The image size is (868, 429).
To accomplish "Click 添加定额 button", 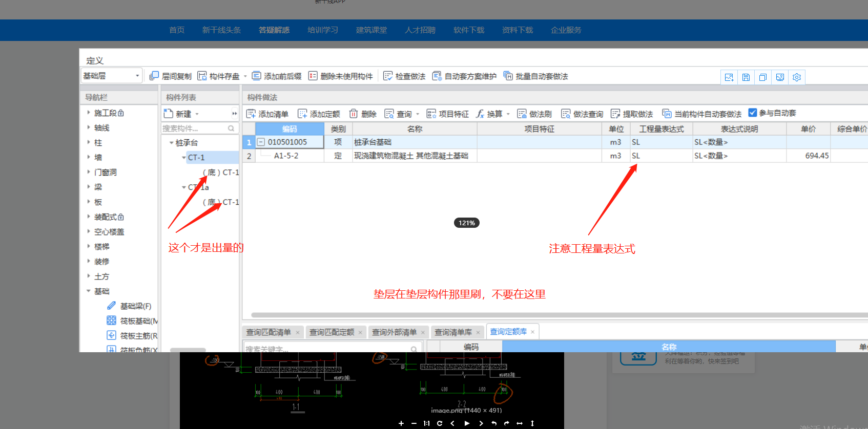I will pyautogui.click(x=319, y=114).
